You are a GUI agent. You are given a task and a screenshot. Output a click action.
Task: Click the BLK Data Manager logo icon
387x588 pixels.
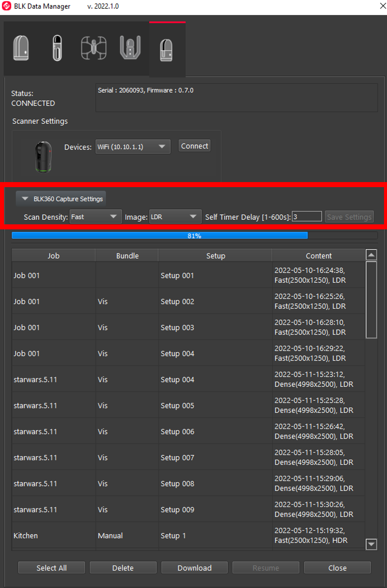pos(7,7)
